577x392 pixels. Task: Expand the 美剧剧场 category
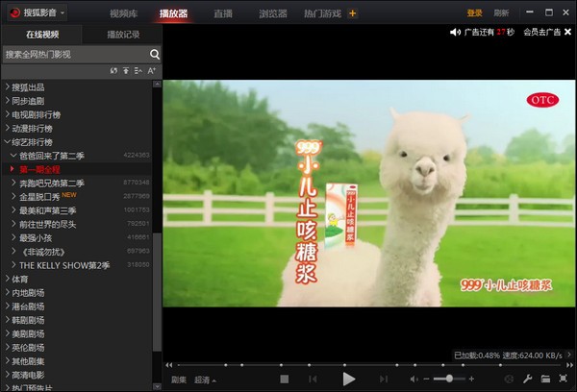point(8,333)
